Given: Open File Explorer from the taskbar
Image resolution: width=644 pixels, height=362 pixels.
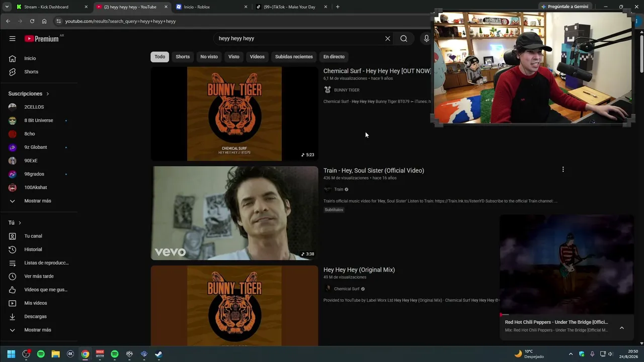Looking at the screenshot, I should [x=56, y=354].
